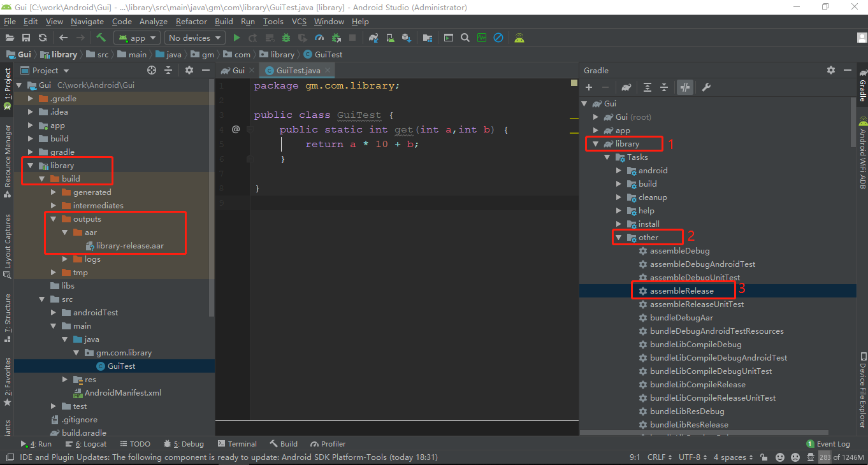Toggle offline mode in the Gradle panel
The height and width of the screenshot is (465, 868).
pos(685,87)
